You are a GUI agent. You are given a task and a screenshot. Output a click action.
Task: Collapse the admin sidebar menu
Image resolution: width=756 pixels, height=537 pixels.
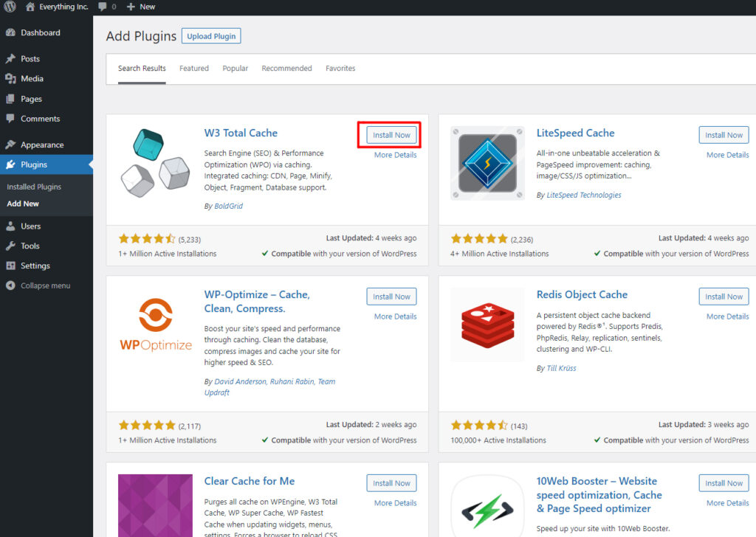pos(38,285)
